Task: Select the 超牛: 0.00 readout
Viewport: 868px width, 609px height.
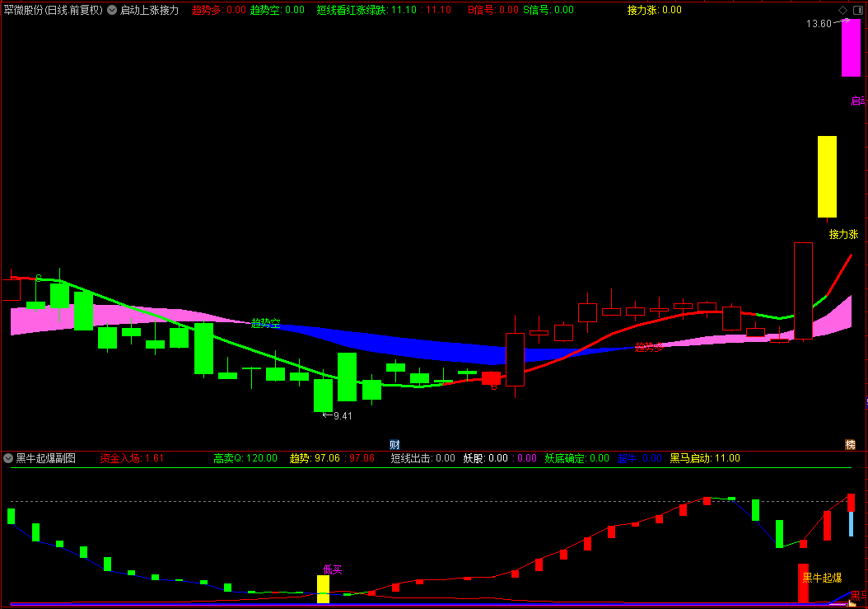Action: point(640,458)
